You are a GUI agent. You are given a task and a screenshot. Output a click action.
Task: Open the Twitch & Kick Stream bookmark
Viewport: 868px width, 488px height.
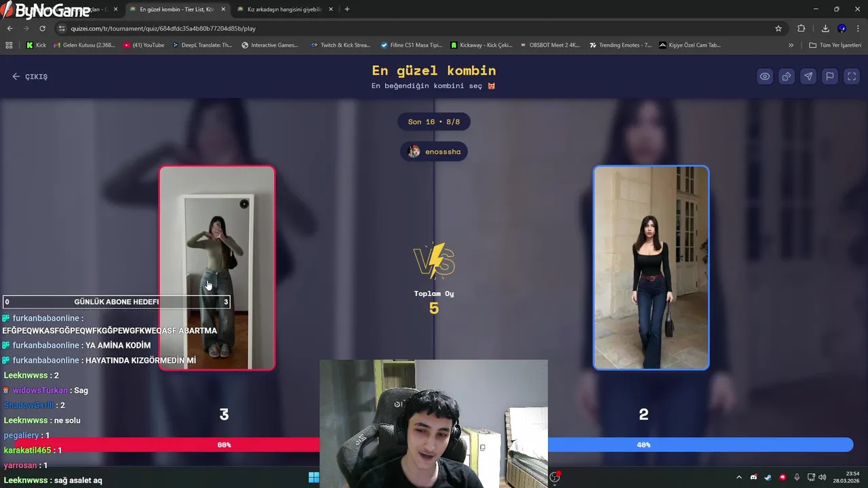[340, 45]
